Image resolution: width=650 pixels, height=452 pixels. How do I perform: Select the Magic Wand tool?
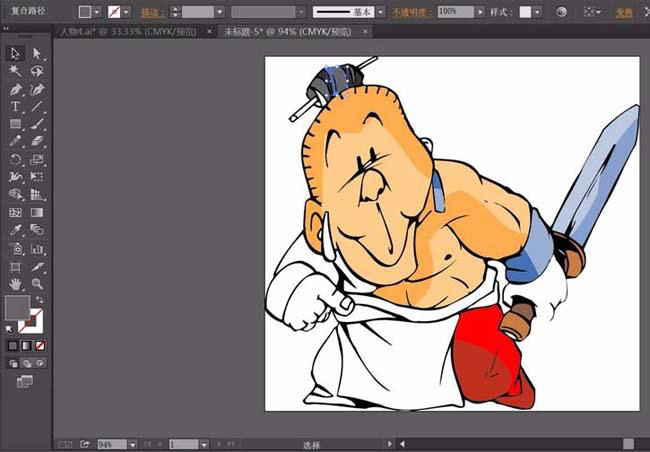point(15,71)
